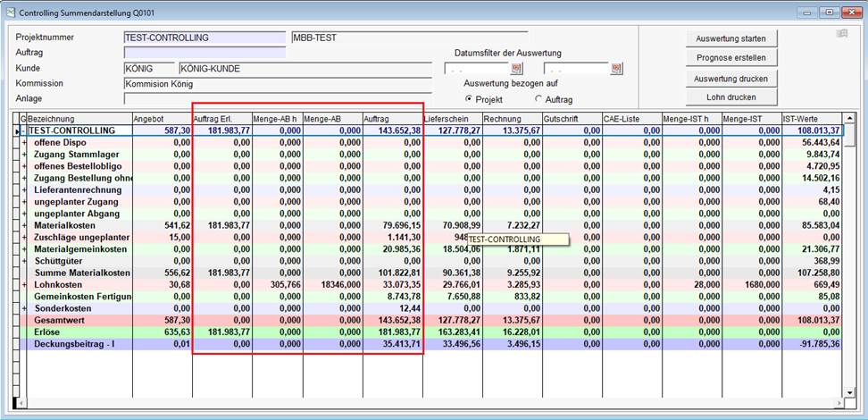Expand the Materialkosten row
The height and width of the screenshot is (420, 868).
[24, 224]
